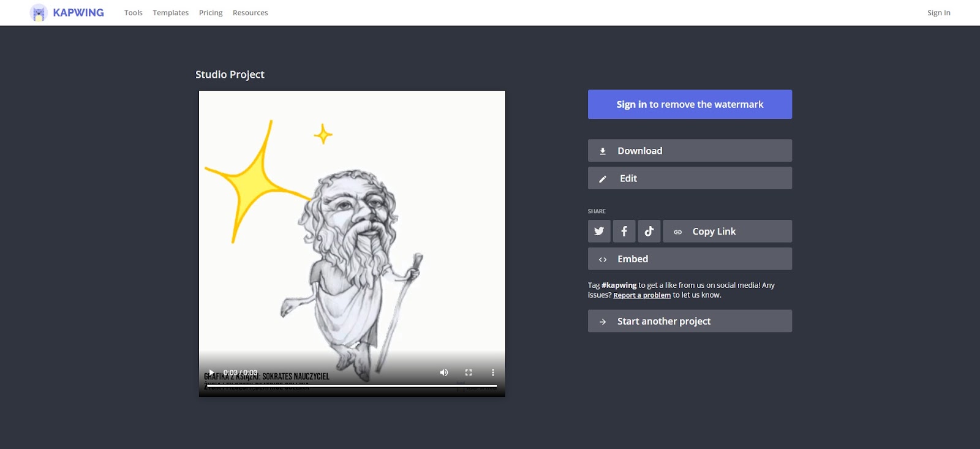Start another project
Image resolution: width=980 pixels, height=449 pixels.
coord(690,321)
